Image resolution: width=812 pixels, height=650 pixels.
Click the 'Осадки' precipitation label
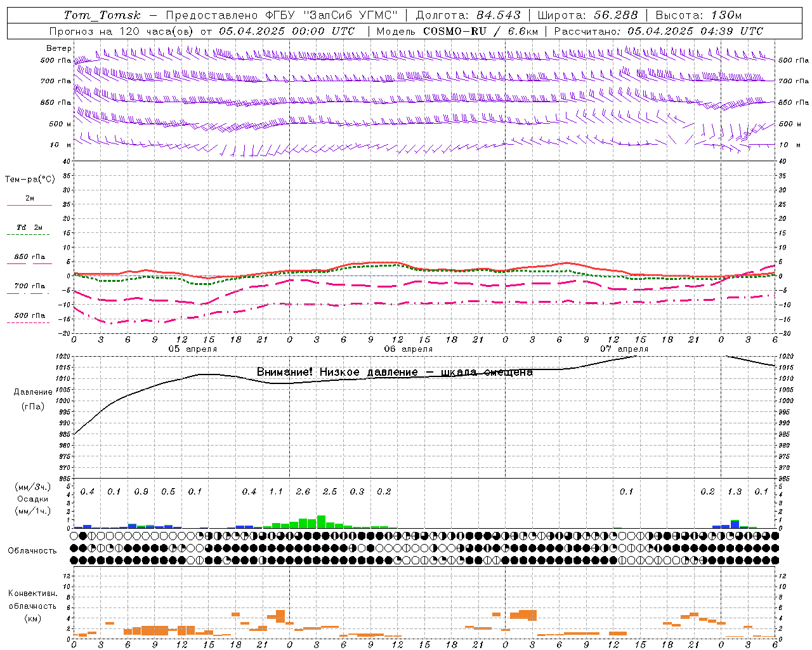click(33, 499)
